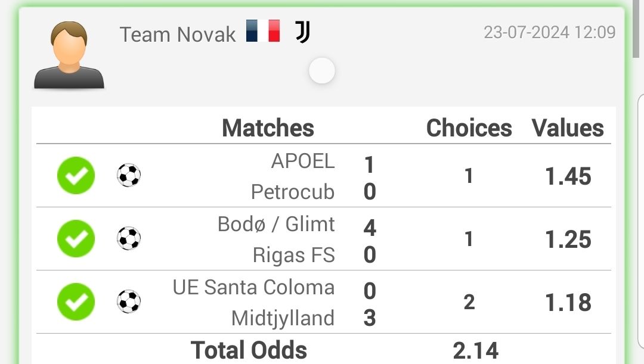Click the Juventus club logo
Image resolution: width=644 pixels, height=364 pixels.
(x=303, y=32)
